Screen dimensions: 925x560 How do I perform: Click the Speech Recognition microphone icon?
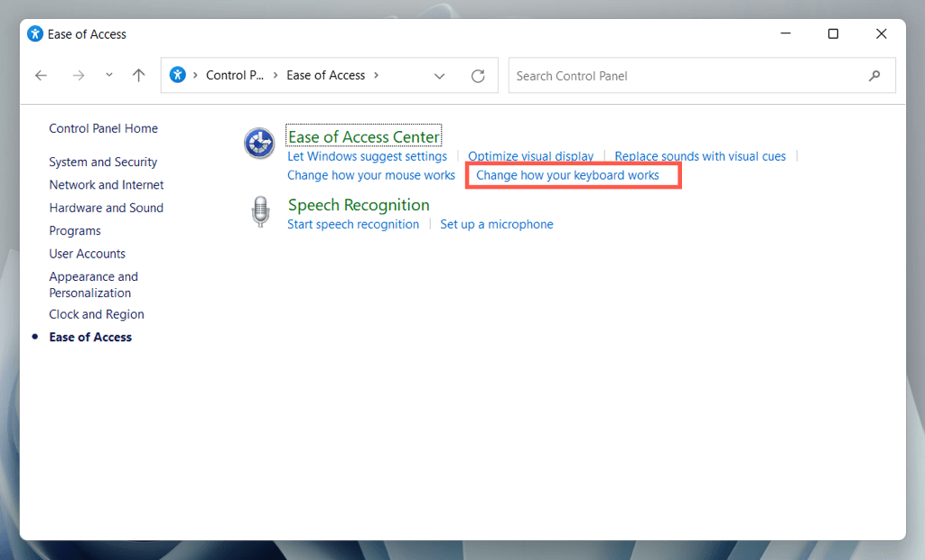pos(260,212)
